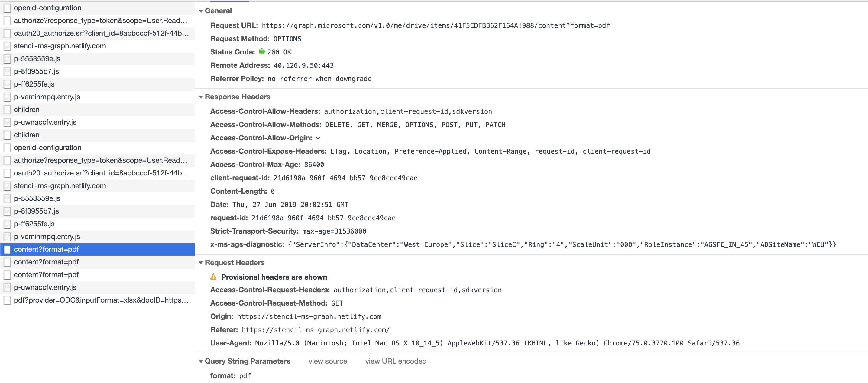Click the icon next to p-vemihmpq.entry.js

click(7, 97)
